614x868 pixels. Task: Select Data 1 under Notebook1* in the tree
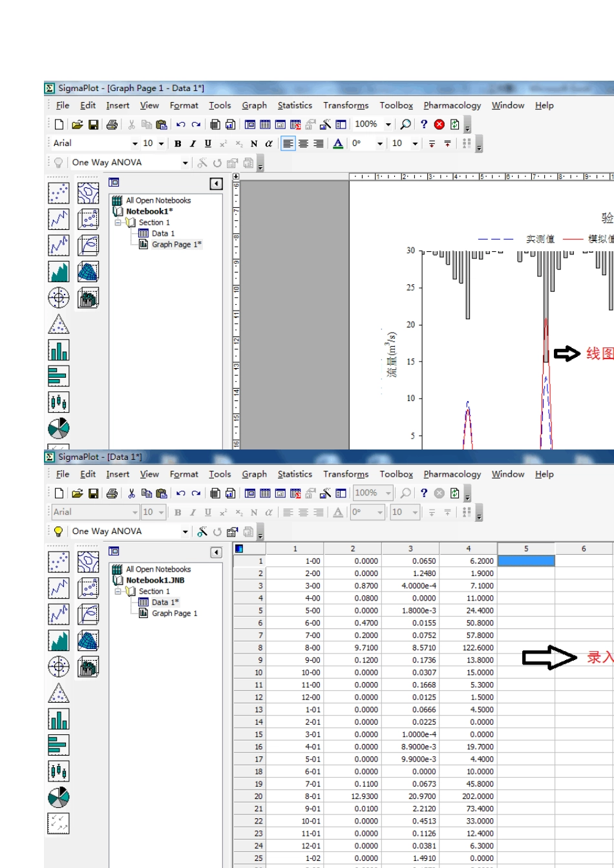(162, 233)
